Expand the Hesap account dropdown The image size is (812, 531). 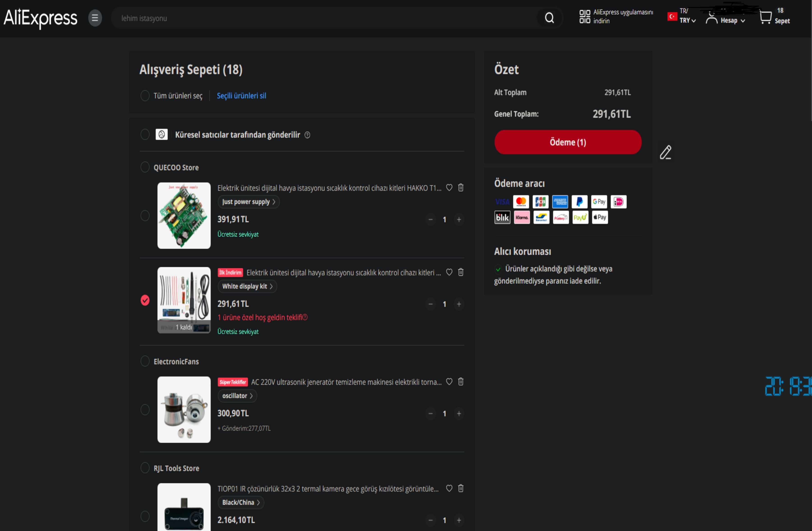click(x=733, y=21)
